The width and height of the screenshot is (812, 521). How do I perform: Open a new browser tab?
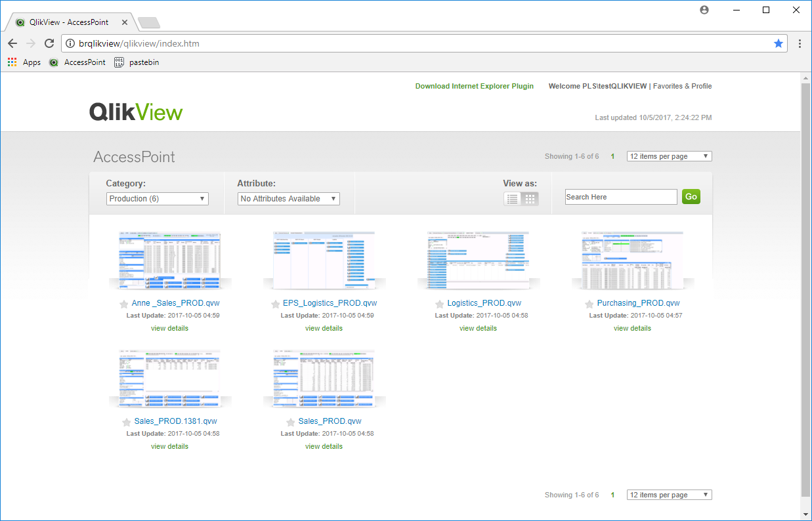pyautogui.click(x=149, y=22)
